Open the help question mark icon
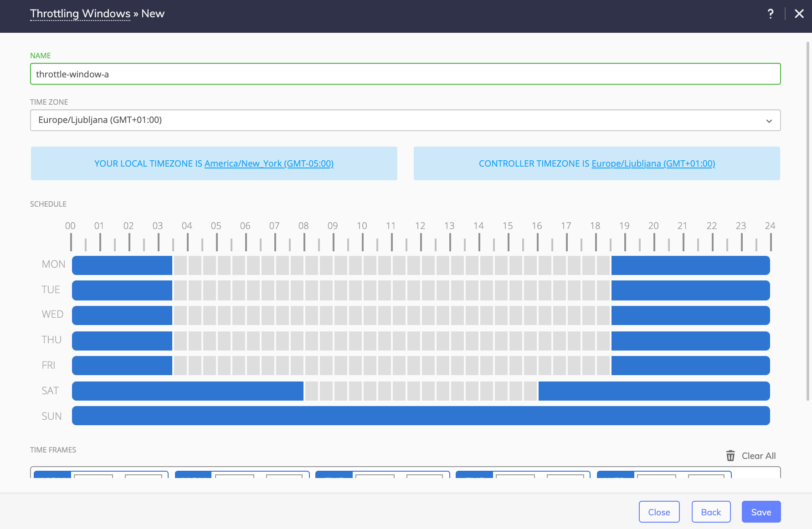The width and height of the screenshot is (812, 529). click(771, 14)
